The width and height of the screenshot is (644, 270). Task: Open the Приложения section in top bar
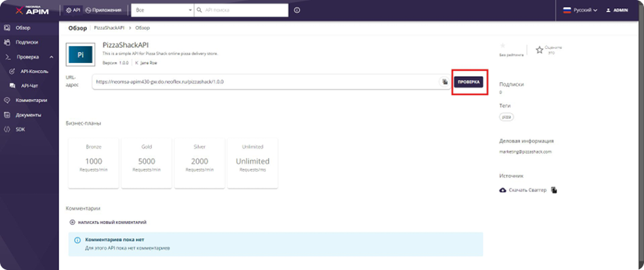coord(103,10)
